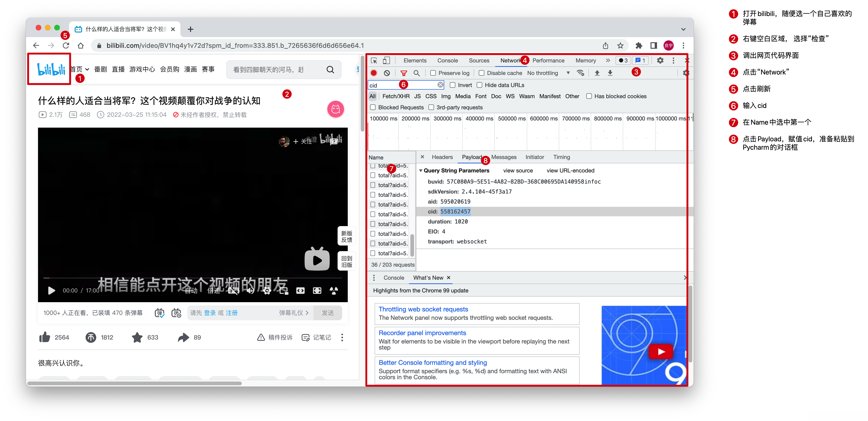The height and width of the screenshot is (421, 868).
Task: Click the cid filter input field
Action: coord(387,85)
